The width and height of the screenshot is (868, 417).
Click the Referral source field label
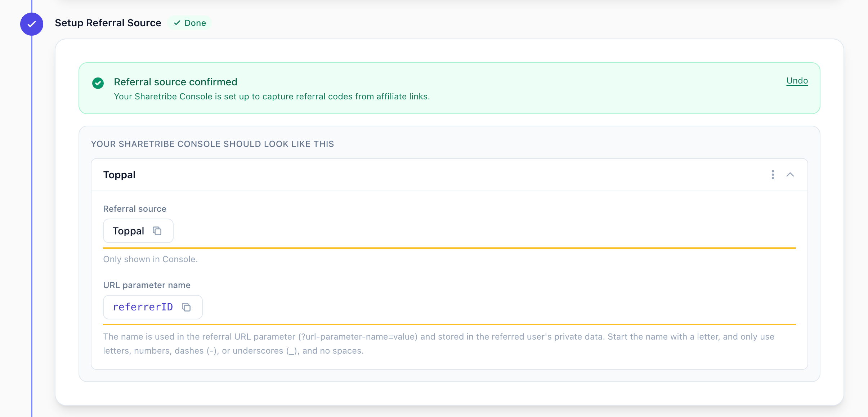coord(135,209)
